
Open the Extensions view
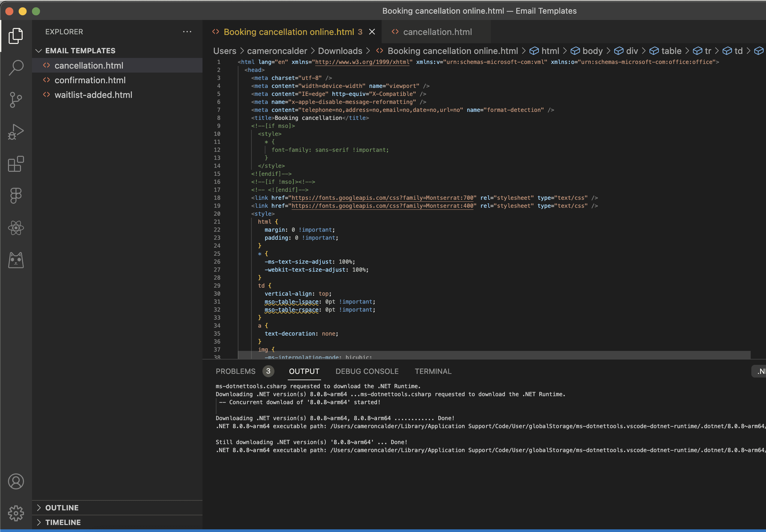pos(16,164)
